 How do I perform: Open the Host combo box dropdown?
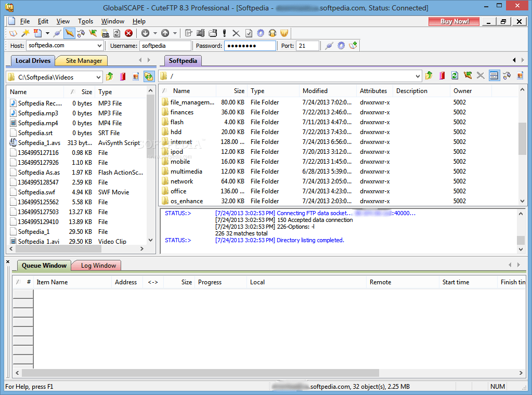(99, 45)
